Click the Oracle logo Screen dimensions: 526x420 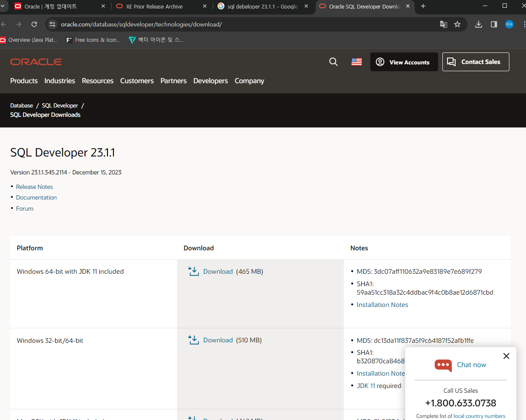click(x=36, y=62)
